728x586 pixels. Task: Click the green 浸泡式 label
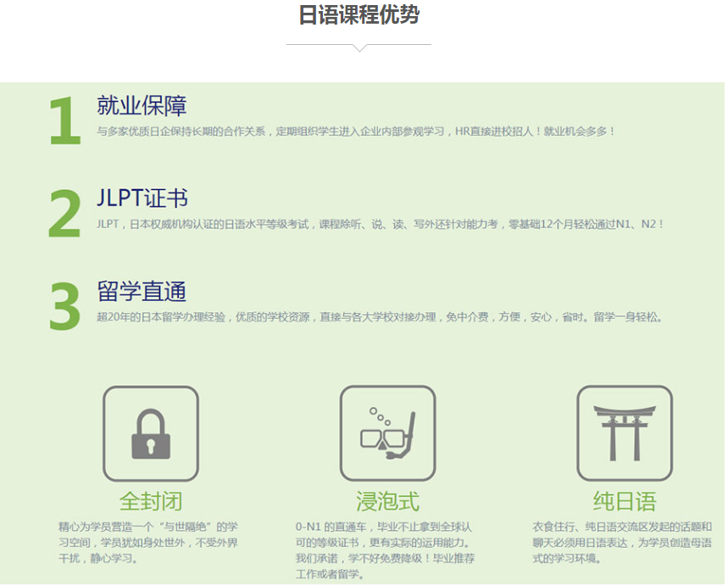tap(387, 500)
